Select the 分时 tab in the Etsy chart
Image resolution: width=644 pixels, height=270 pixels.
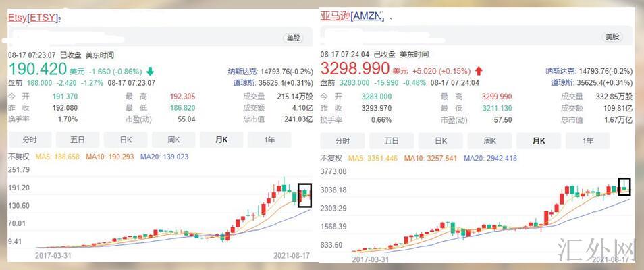[x=30, y=140]
